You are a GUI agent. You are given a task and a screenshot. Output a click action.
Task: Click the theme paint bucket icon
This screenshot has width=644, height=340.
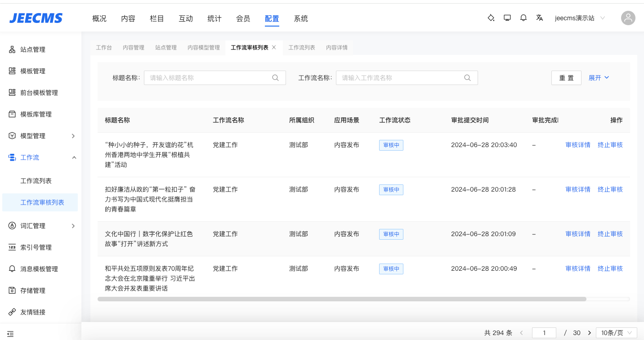click(491, 18)
